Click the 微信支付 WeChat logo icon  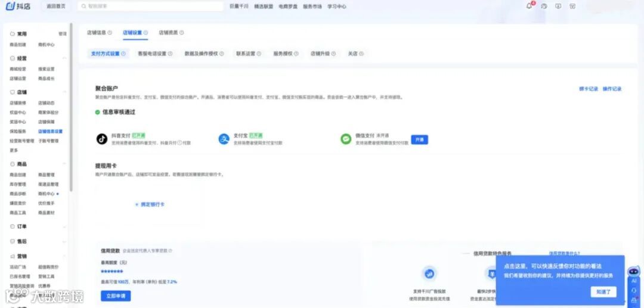point(346,139)
